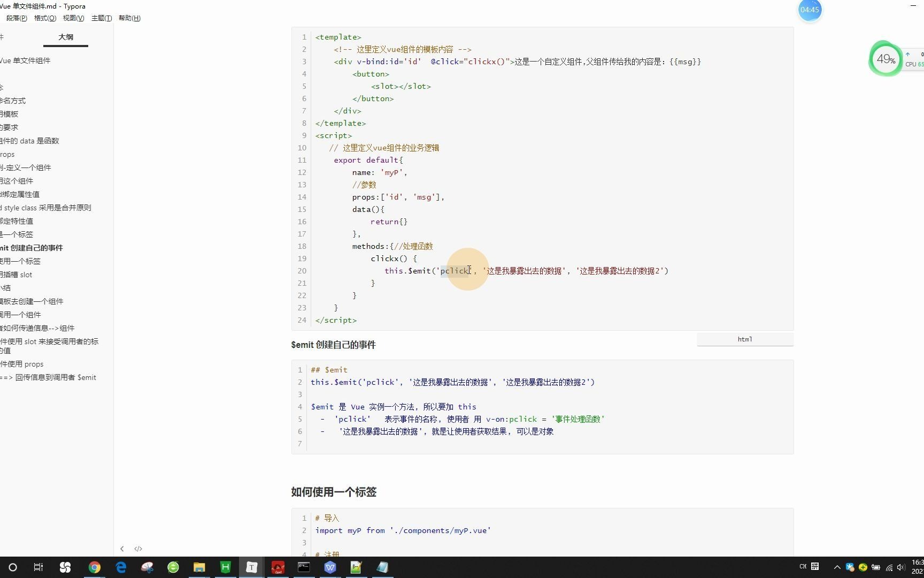Open Microsoft Edge from the taskbar
The height and width of the screenshot is (578, 924).
pos(121,567)
